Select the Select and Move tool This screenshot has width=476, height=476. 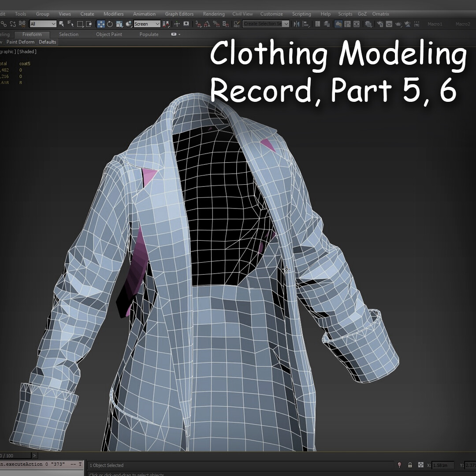101,24
